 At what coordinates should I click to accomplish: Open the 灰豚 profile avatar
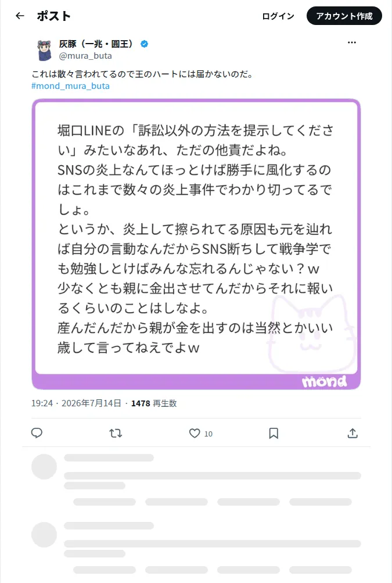[x=44, y=50]
